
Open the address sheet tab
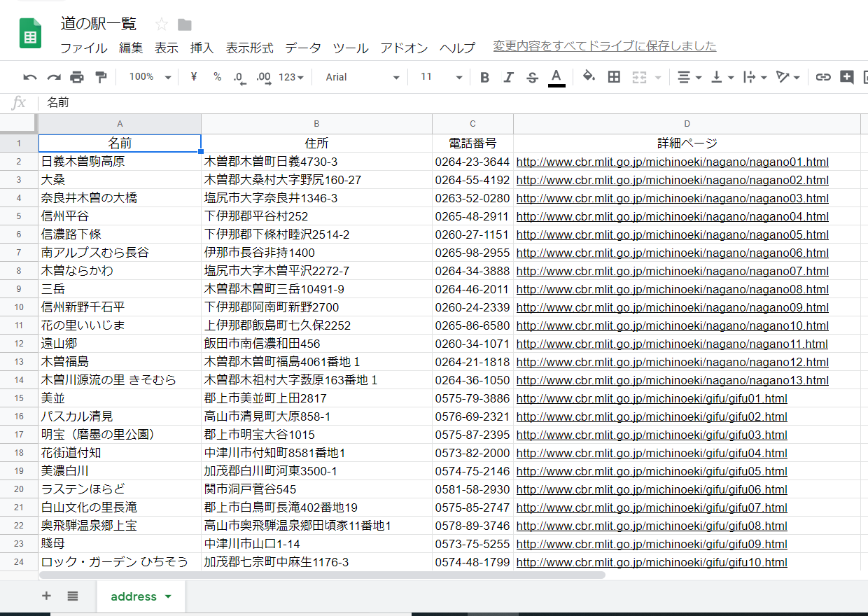point(140,596)
